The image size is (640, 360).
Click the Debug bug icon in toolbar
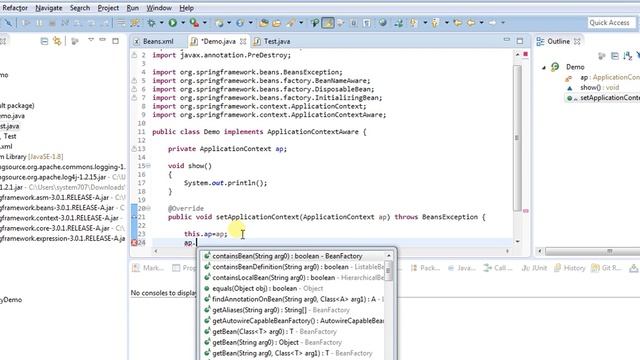coord(151,23)
